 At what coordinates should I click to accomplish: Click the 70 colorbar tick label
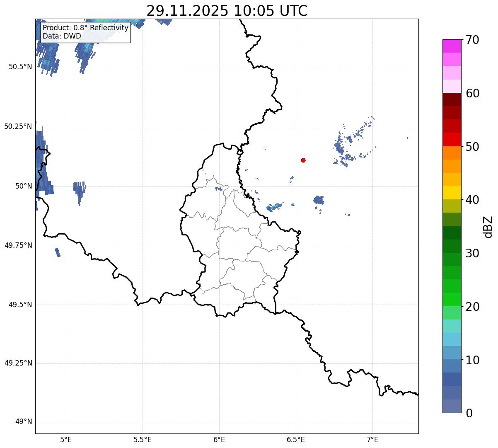click(x=472, y=40)
